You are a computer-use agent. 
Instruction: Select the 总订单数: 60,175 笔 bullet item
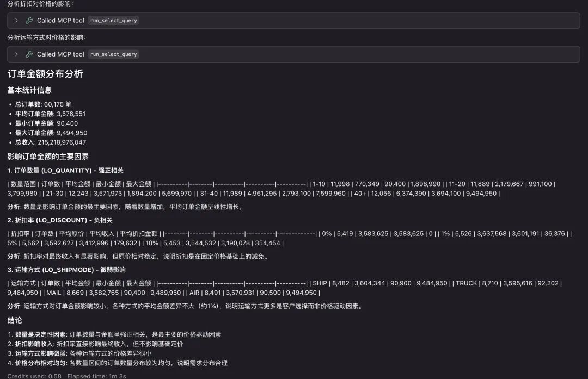(x=44, y=104)
